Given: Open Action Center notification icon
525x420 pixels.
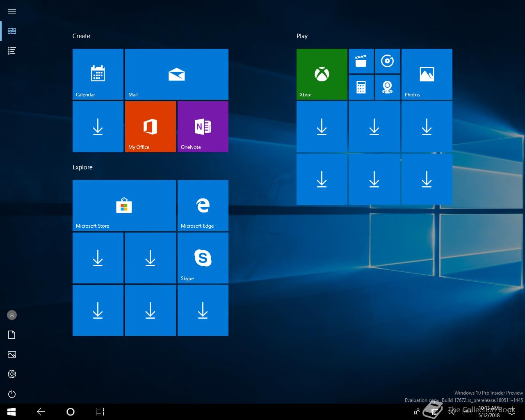Looking at the screenshot, I should (511, 412).
